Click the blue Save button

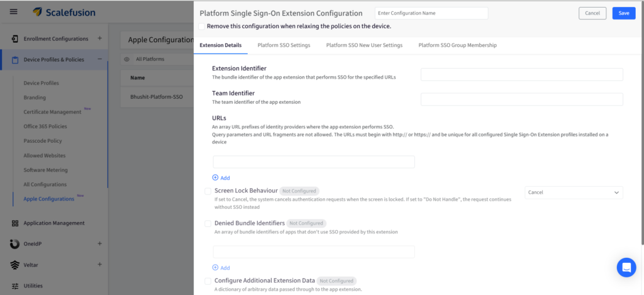click(x=623, y=13)
